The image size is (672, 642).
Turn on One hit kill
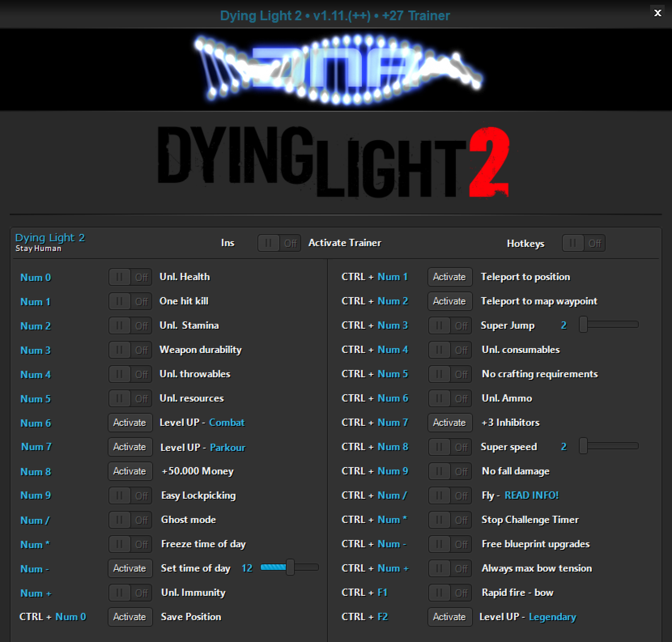pyautogui.click(x=130, y=301)
